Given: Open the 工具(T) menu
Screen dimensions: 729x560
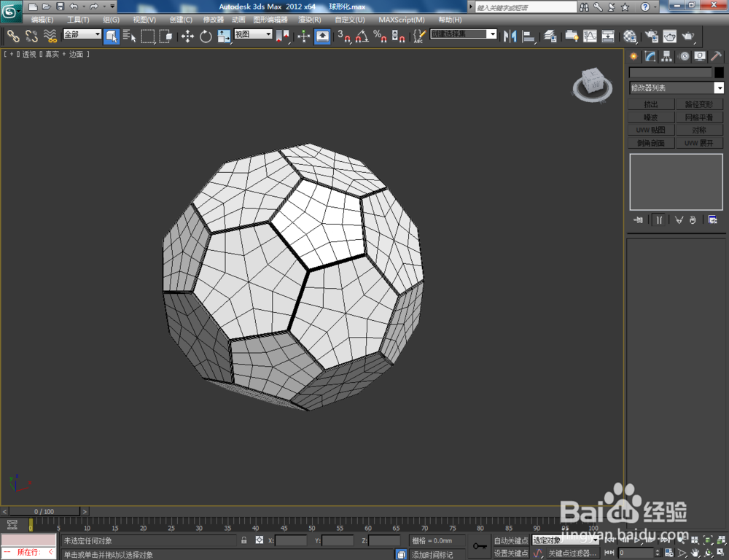Looking at the screenshot, I should 78,20.
